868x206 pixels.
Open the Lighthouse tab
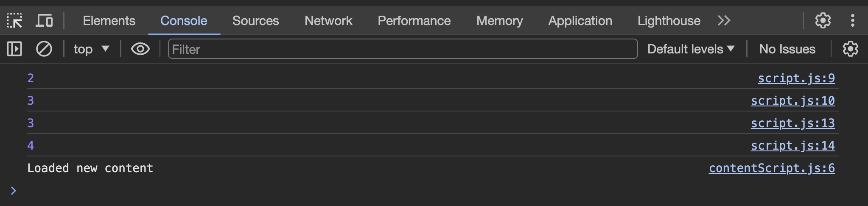click(669, 20)
